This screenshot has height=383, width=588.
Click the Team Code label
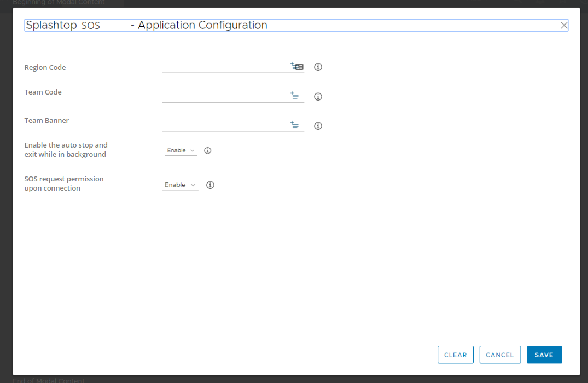43,92
